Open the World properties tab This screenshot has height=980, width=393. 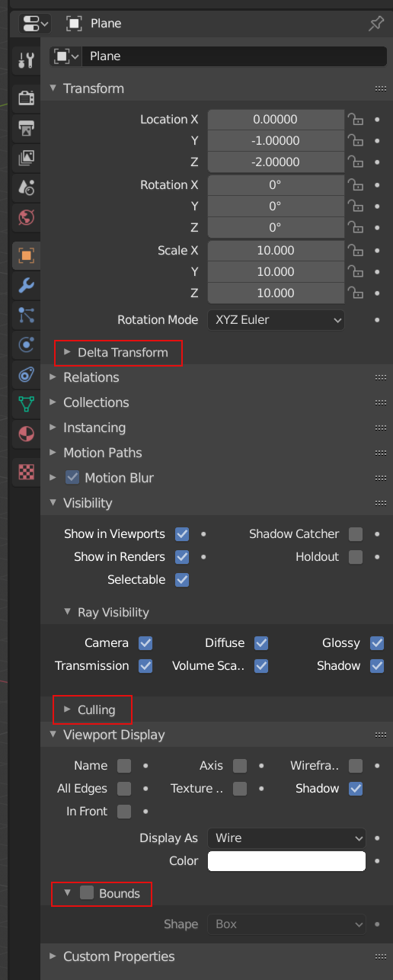(27, 217)
